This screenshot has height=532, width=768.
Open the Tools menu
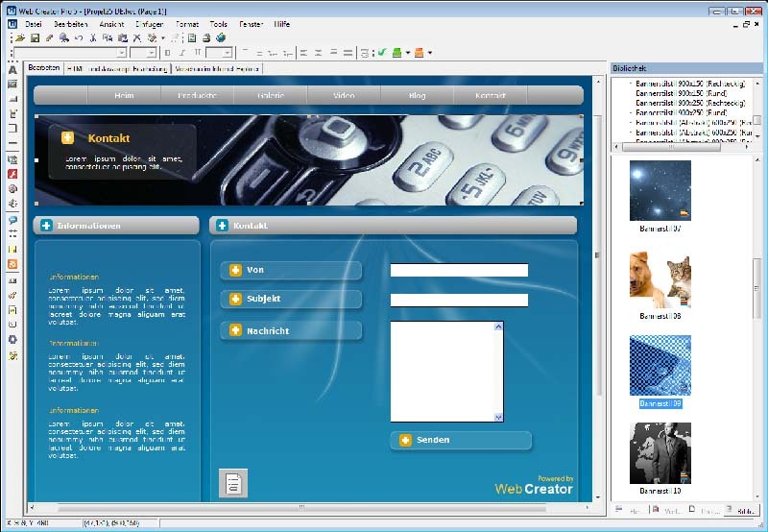pos(219,24)
